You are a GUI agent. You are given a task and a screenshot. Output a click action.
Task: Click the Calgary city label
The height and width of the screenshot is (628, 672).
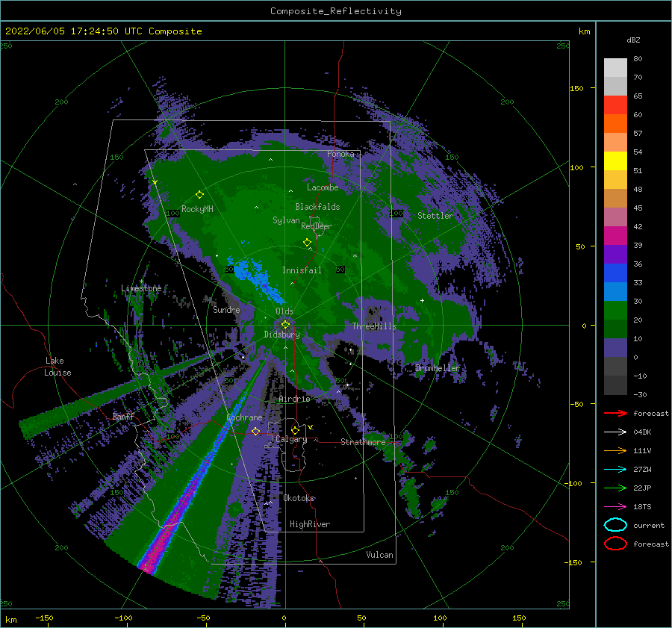291,439
